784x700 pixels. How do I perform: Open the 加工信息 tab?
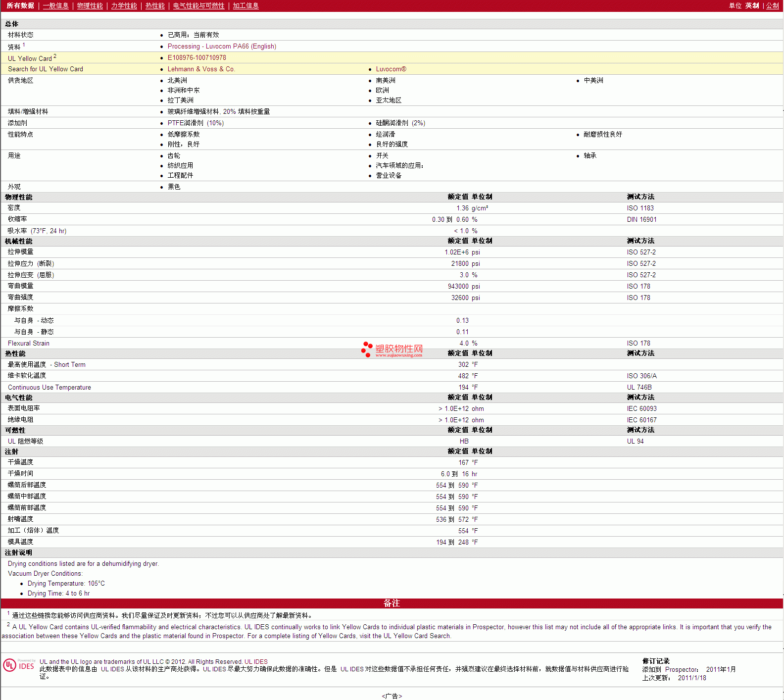(245, 6)
